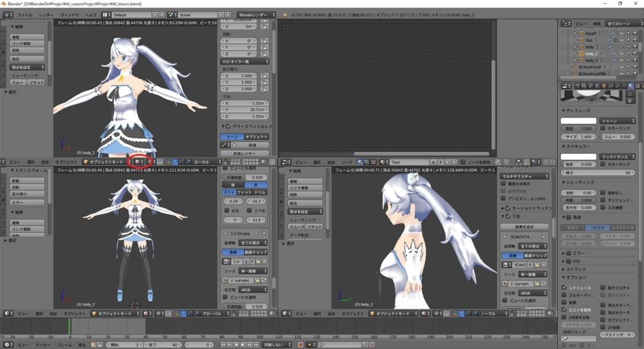Toggle diffuse カラーランプ checkbox
The image size is (644, 349).
click(x=602, y=128)
